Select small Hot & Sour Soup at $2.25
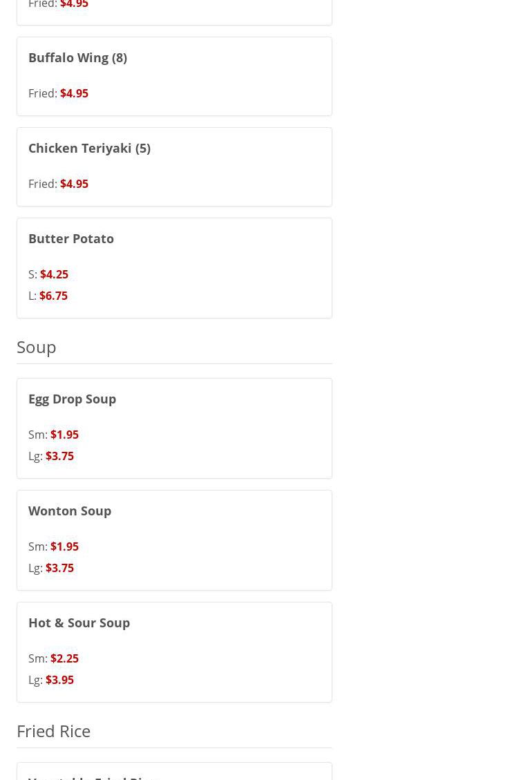 (64, 658)
